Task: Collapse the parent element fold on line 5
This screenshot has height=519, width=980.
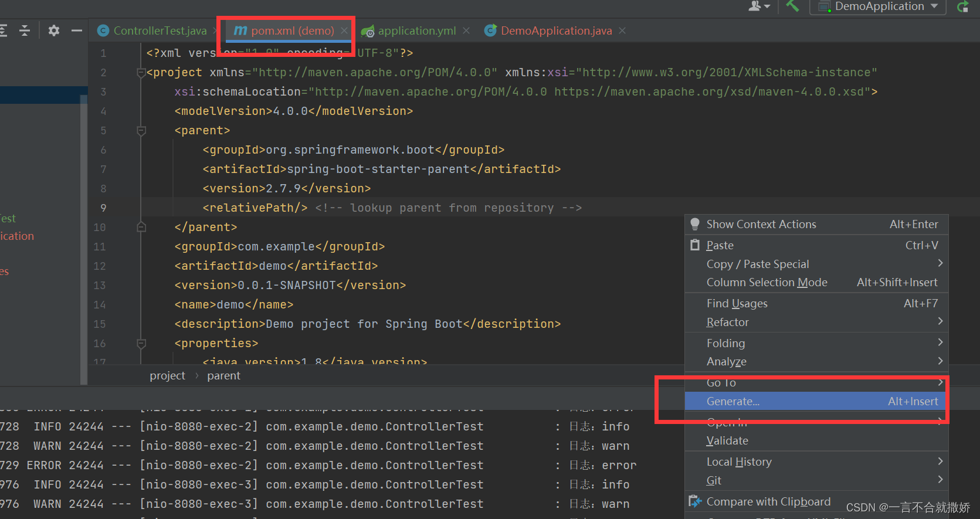Action: (141, 131)
